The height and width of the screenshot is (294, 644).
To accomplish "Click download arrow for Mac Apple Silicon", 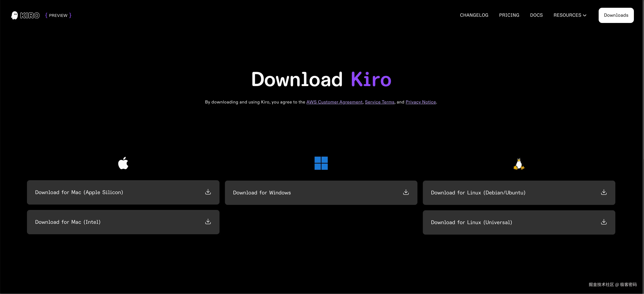I will 208,192.
